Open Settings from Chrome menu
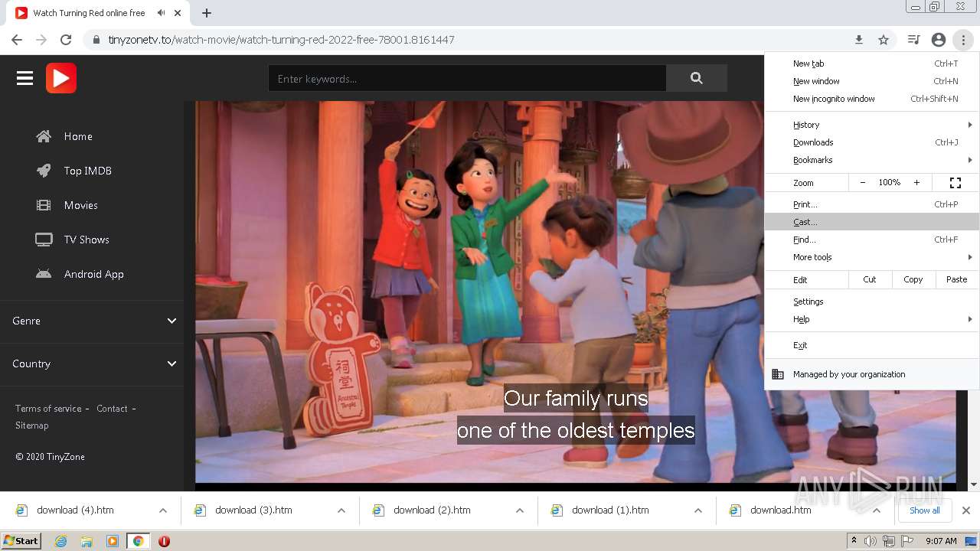980x551 pixels. click(x=872, y=302)
